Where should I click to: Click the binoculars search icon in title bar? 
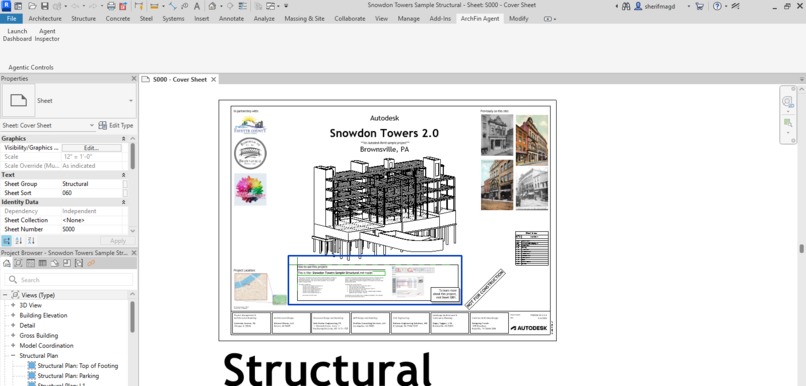pyautogui.click(x=626, y=6)
